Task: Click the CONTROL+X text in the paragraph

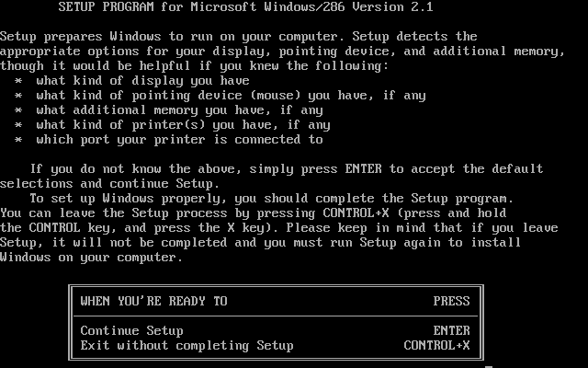Action: point(356,213)
